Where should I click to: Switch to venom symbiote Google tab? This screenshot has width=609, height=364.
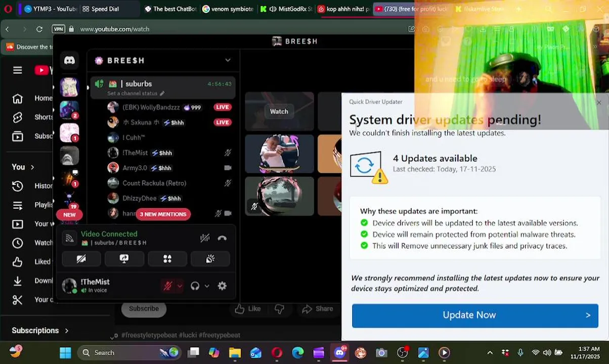coord(228,9)
